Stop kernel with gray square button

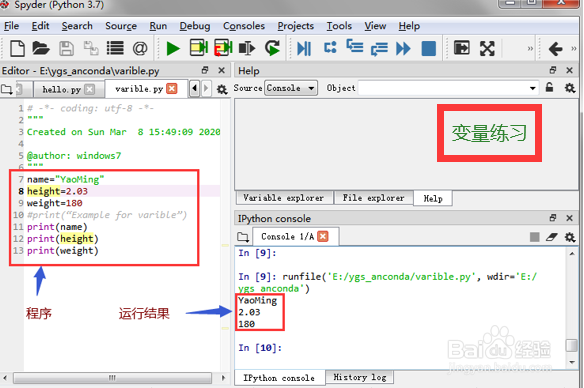click(534, 237)
